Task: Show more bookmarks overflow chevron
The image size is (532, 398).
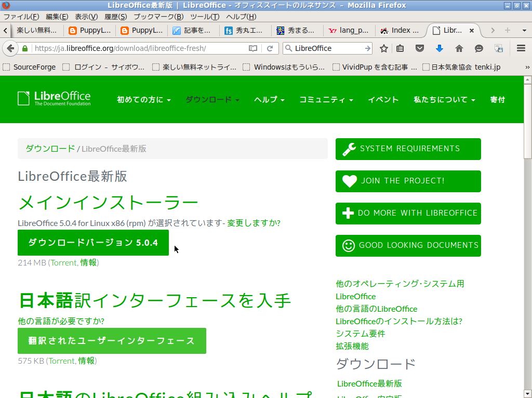Action: (x=527, y=67)
